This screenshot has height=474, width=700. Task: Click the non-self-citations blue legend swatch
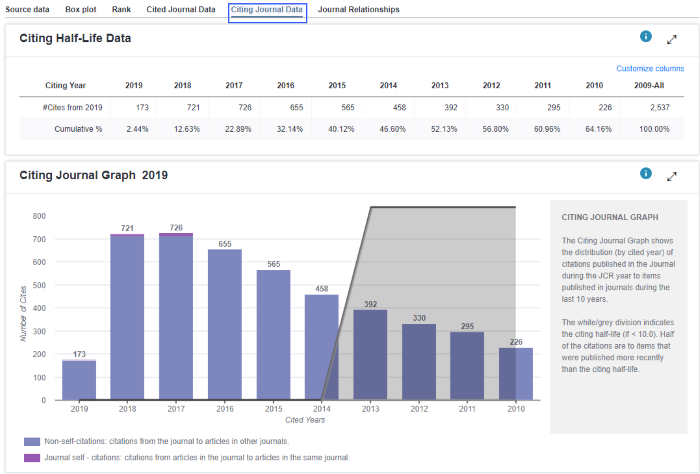click(32, 442)
